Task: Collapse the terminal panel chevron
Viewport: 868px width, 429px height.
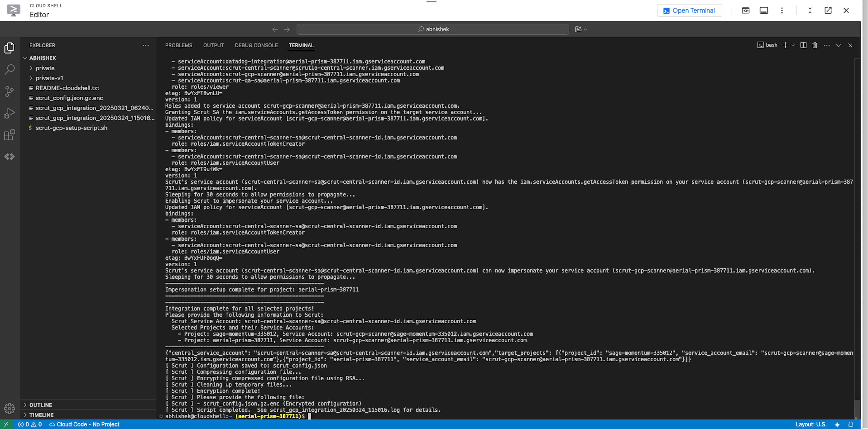Action: pos(838,45)
